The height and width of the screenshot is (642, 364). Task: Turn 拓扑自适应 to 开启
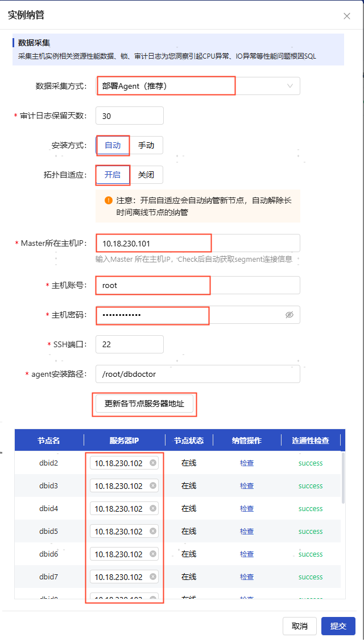pos(113,175)
